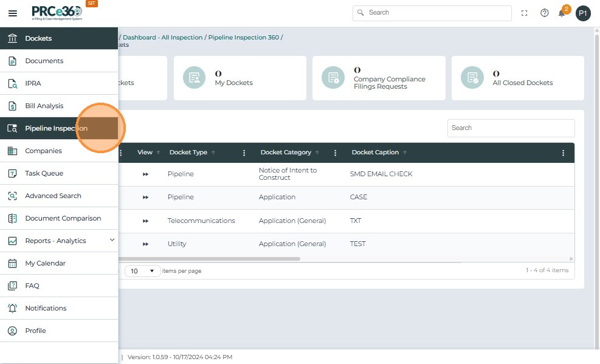Open P1 user avatar menu
The height and width of the screenshot is (364, 600).
tap(583, 13)
